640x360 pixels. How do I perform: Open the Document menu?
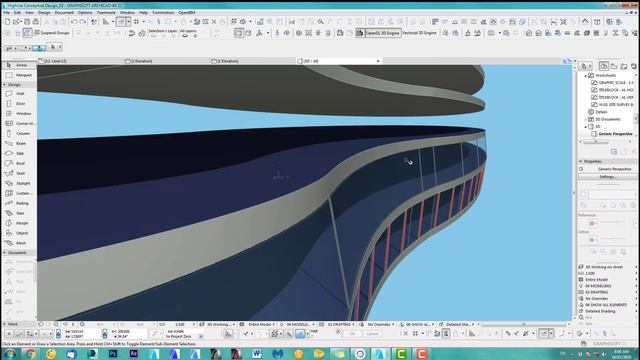click(64, 13)
